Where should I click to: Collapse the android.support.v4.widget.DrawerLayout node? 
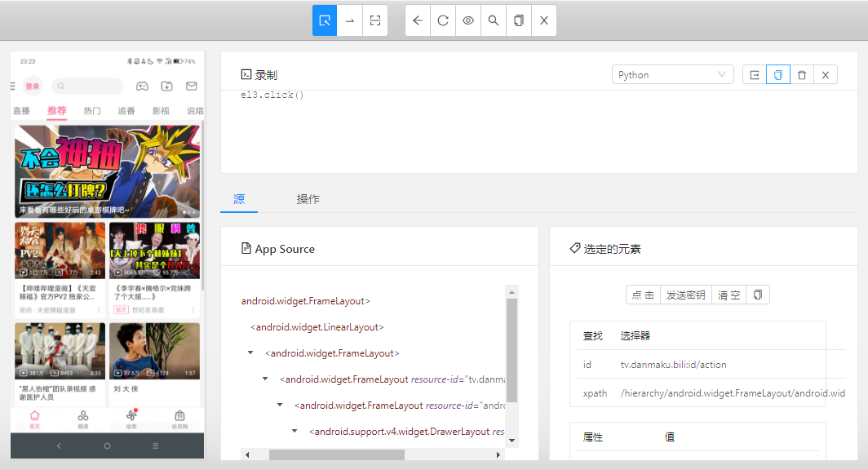[295, 432]
